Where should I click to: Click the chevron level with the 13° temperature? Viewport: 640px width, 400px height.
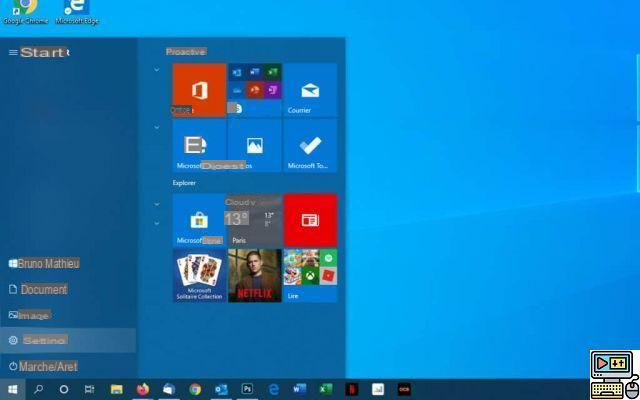157,223
